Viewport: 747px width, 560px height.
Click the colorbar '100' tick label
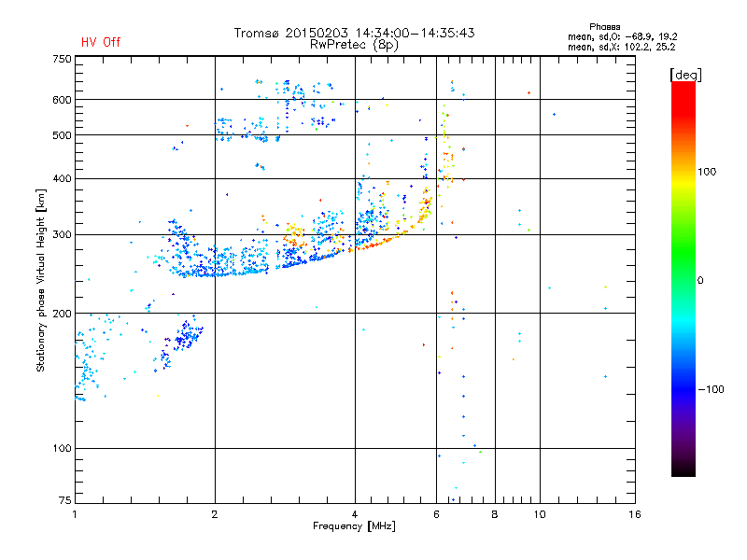click(x=707, y=172)
